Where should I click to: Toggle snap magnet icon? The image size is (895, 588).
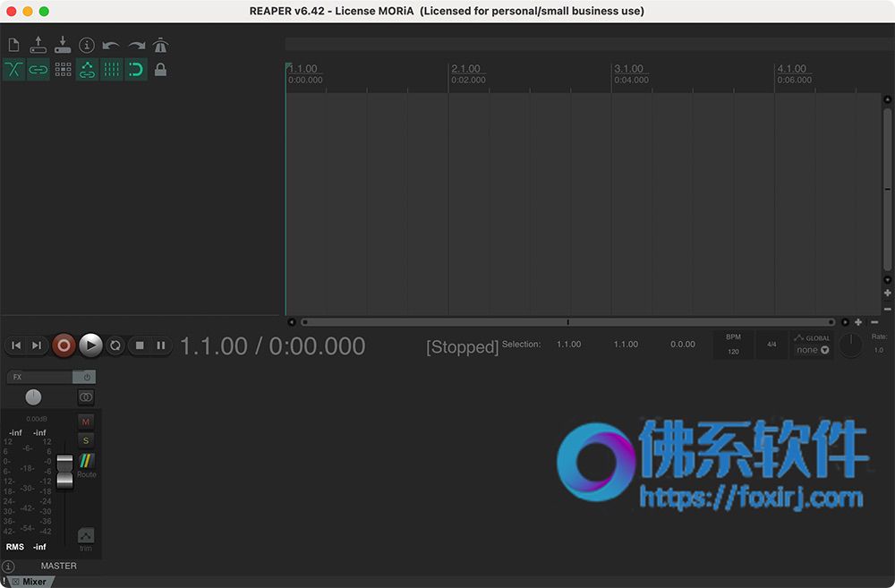tap(136, 70)
